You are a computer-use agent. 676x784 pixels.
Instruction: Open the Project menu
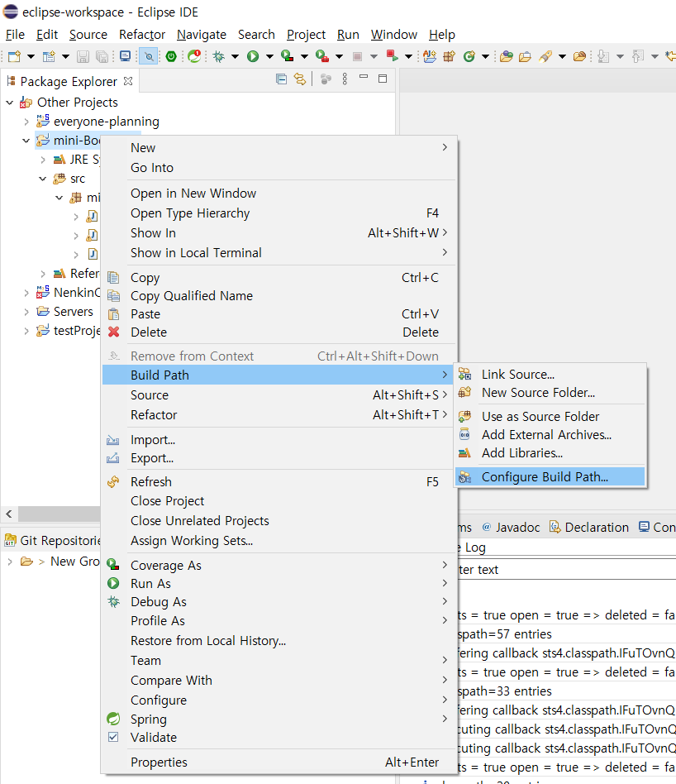[x=306, y=35]
